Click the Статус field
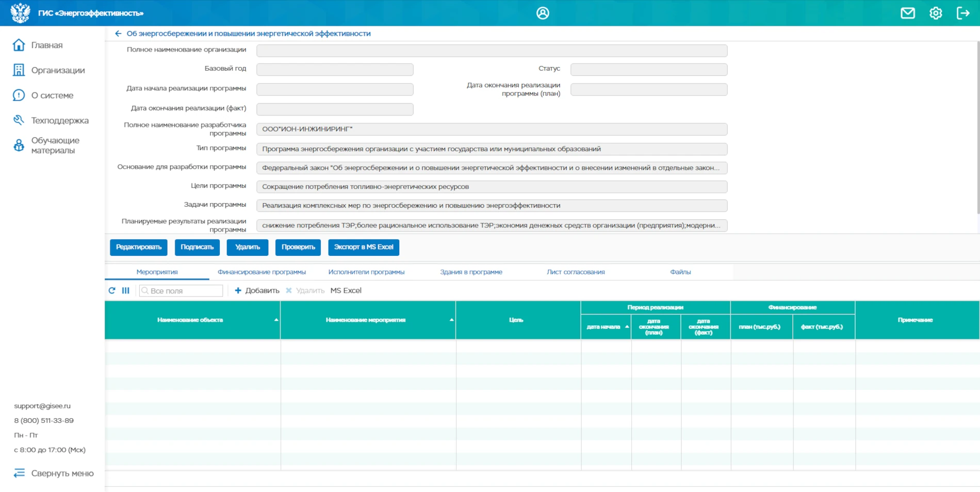This screenshot has height=492, width=980. 649,70
